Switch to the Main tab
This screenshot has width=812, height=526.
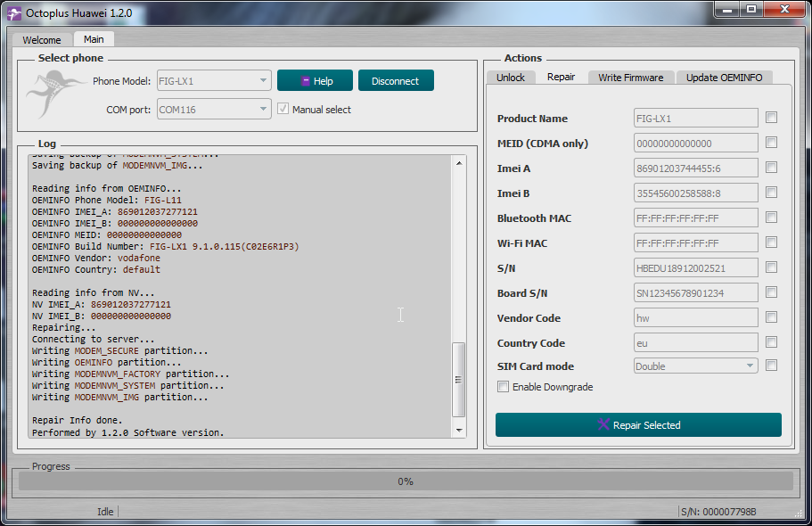[94, 39]
